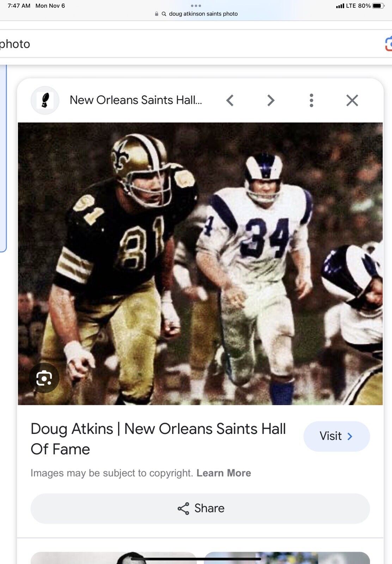The image size is (392, 564).
Task: Open Doug Atkins Hall Of Fame title link
Action: (x=158, y=439)
